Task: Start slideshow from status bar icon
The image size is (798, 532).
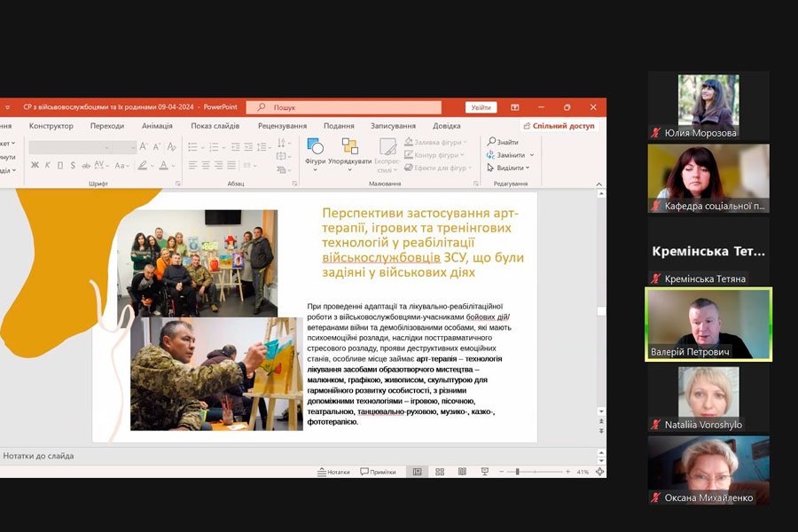Action: point(485,472)
